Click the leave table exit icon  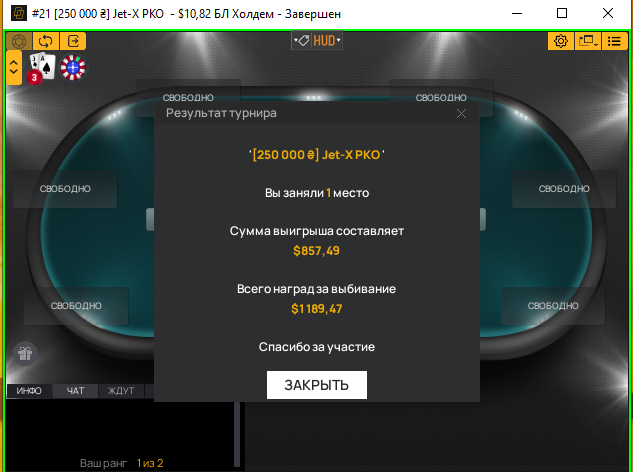coord(73,41)
